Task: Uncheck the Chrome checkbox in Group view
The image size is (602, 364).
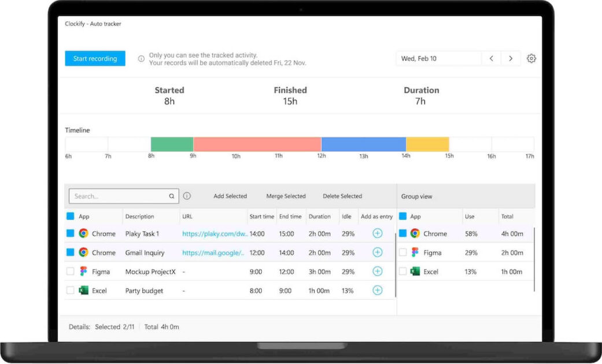Action: (402, 233)
